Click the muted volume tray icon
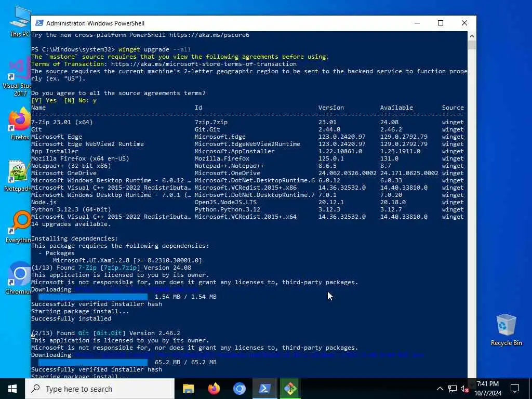The height and width of the screenshot is (399, 532). pos(464,389)
